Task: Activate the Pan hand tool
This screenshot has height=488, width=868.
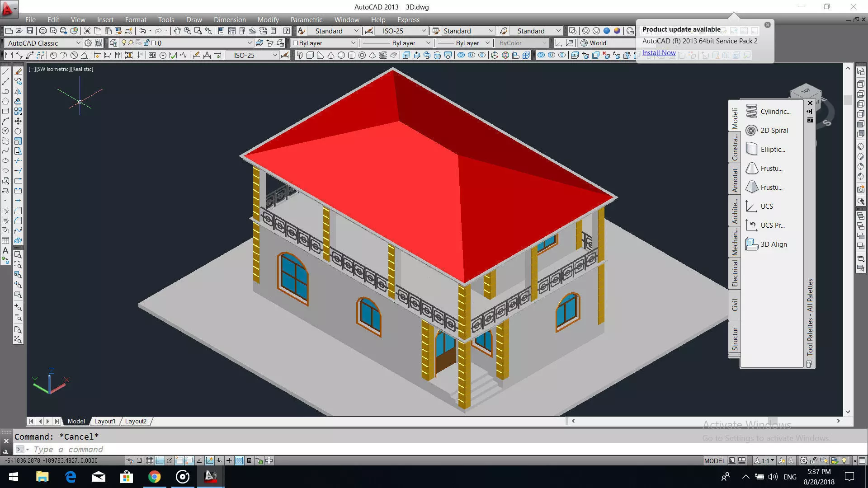Action: click(x=177, y=31)
